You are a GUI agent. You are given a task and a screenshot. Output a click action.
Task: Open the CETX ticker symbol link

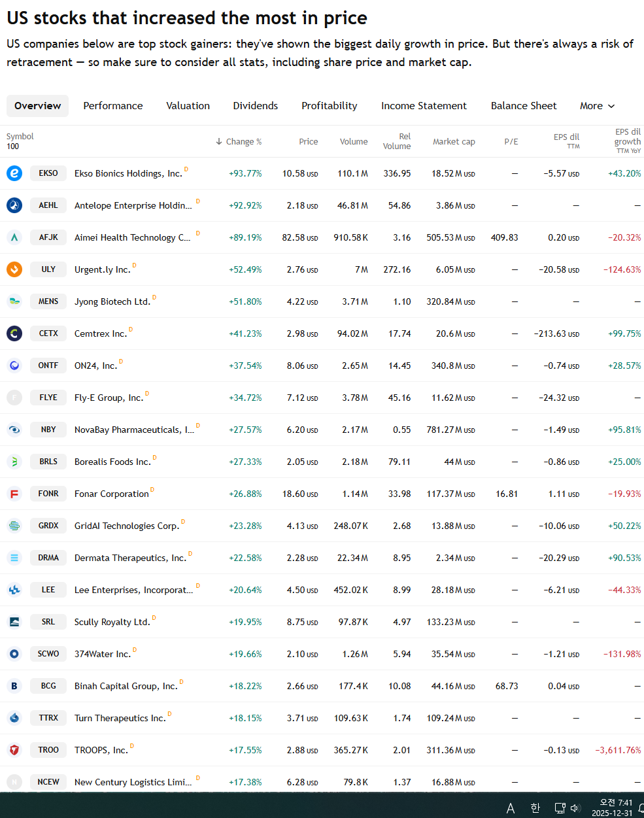tap(48, 333)
